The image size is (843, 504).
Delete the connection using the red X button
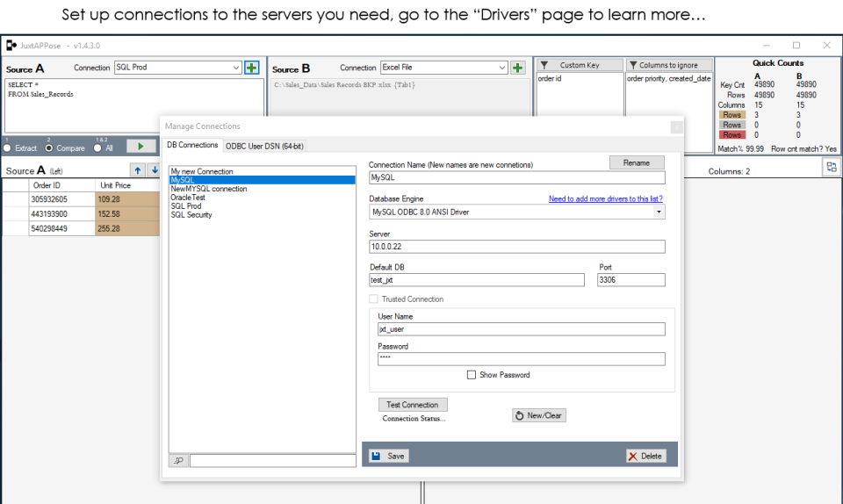(x=645, y=456)
